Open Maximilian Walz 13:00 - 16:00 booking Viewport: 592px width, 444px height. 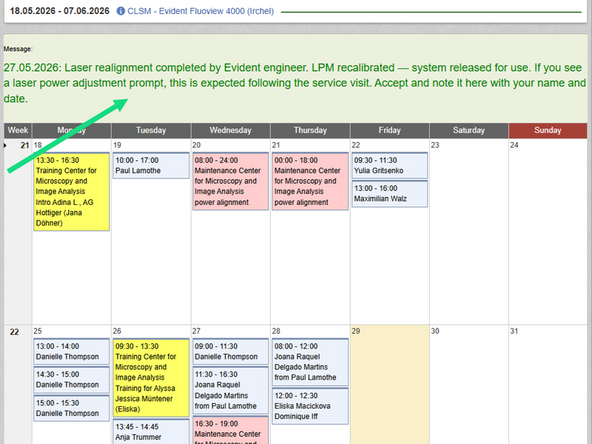tap(390, 194)
